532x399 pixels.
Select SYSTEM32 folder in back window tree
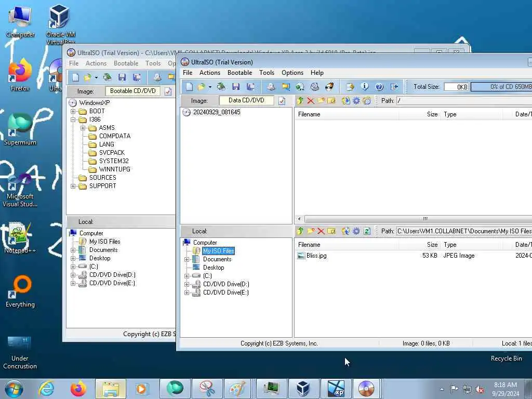click(114, 161)
